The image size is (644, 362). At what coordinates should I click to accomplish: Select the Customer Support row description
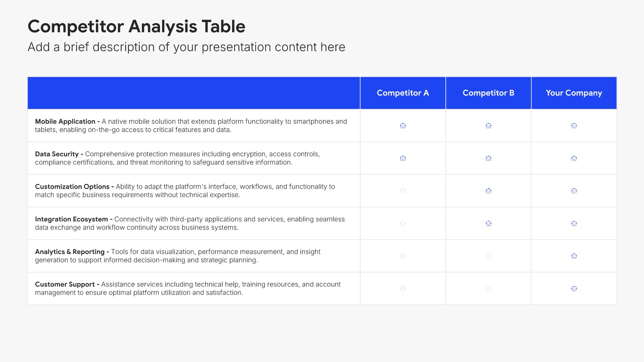[x=188, y=288]
